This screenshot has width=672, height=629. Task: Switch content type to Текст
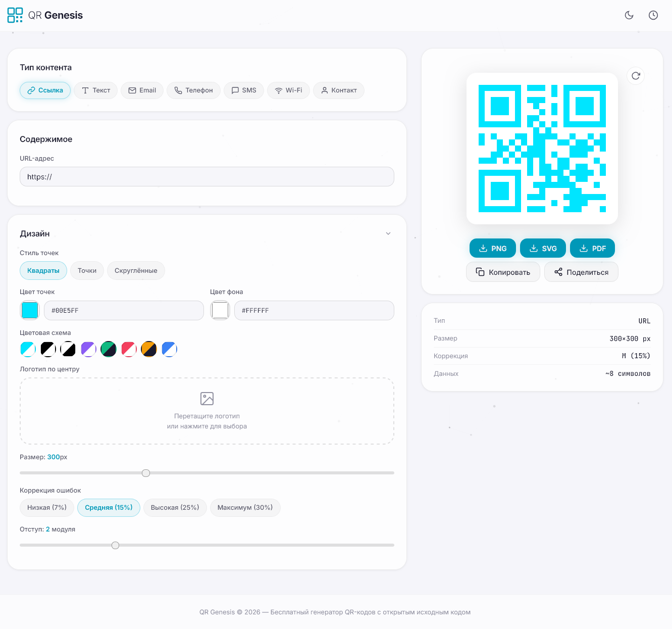tap(96, 90)
